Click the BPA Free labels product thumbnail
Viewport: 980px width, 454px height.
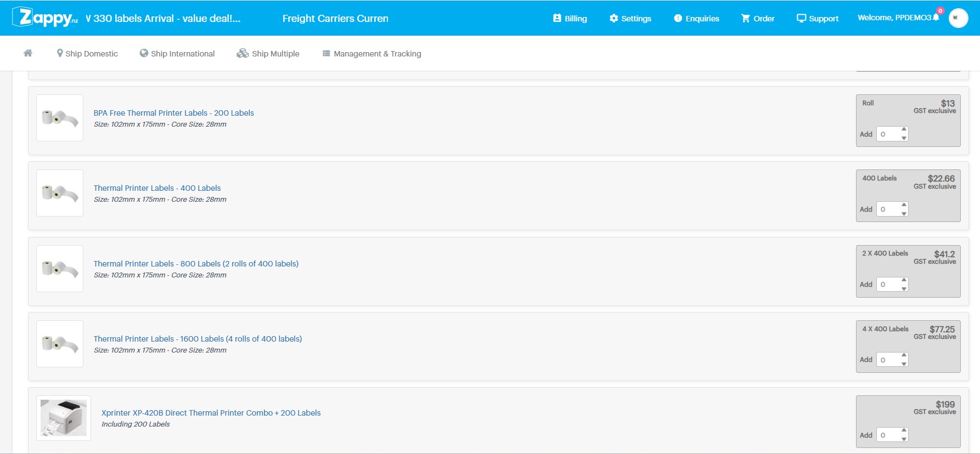(x=60, y=118)
